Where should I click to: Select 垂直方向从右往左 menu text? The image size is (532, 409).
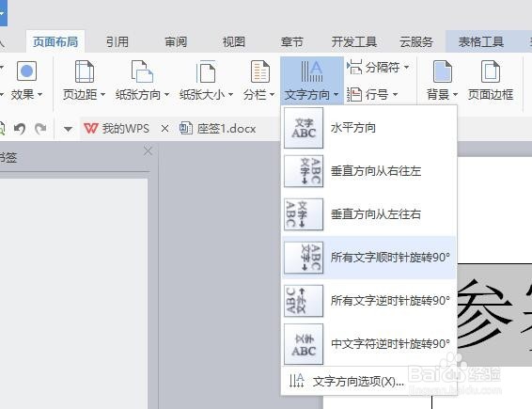tap(376, 171)
